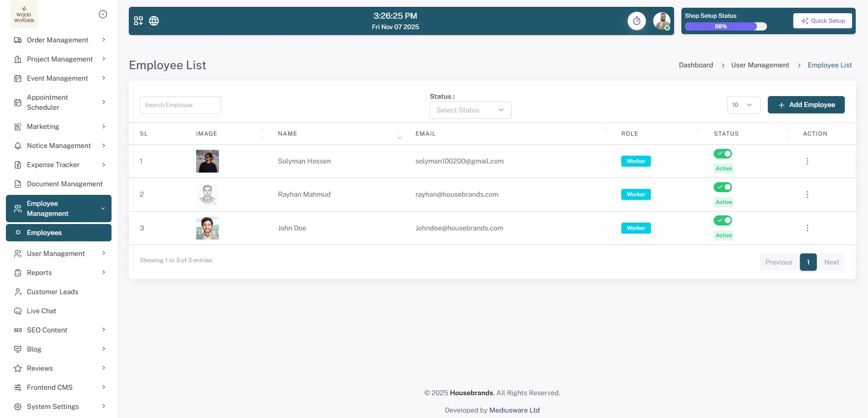Image resolution: width=868 pixels, height=418 pixels.
Task: Open the Select Status dropdown
Action: 471,110
